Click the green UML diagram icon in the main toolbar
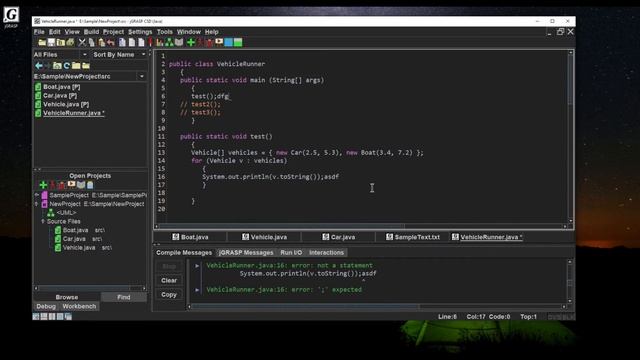This screenshot has height=360, width=640. (169, 42)
